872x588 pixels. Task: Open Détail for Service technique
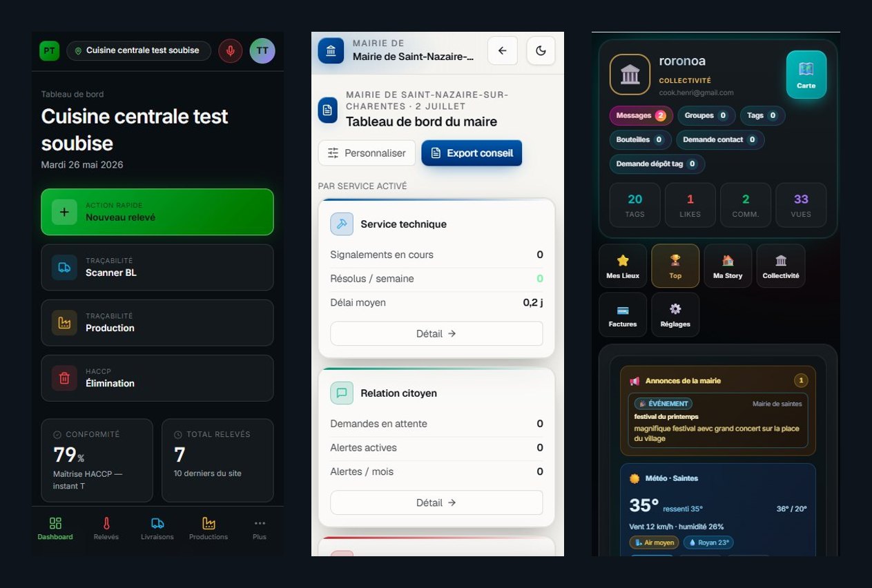[436, 333]
